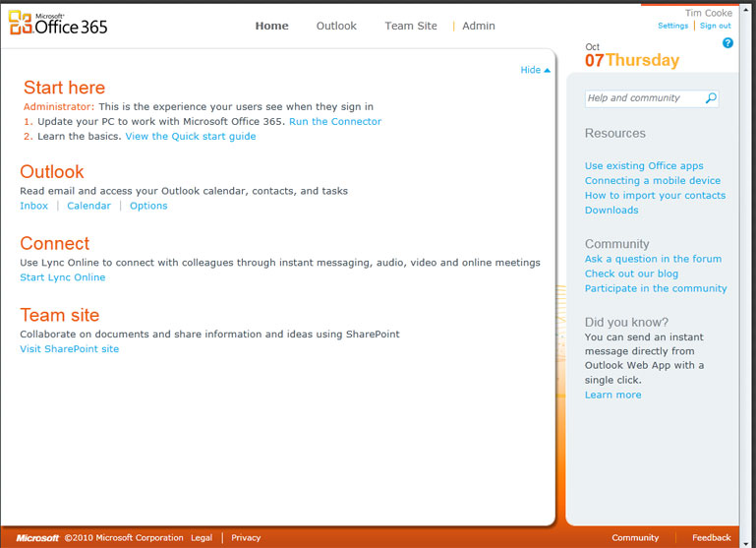The image size is (756, 548).
Task: Start Lync Online
Action: coord(63,277)
